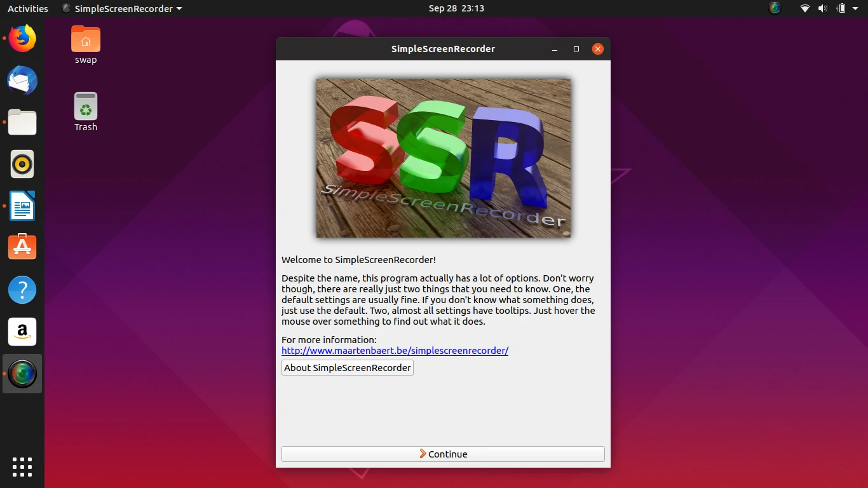868x488 pixels.
Task: Open the clock showing Sep 28 23:13
Action: pos(456,8)
